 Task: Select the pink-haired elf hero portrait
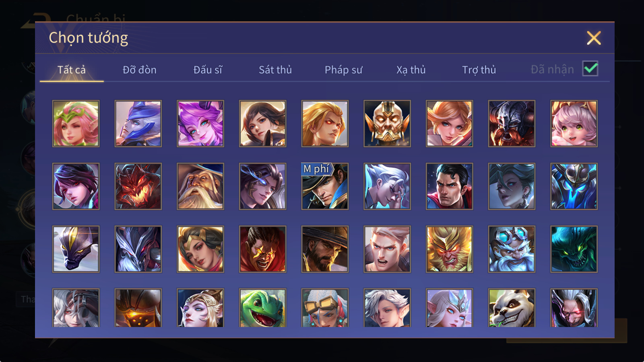76,123
